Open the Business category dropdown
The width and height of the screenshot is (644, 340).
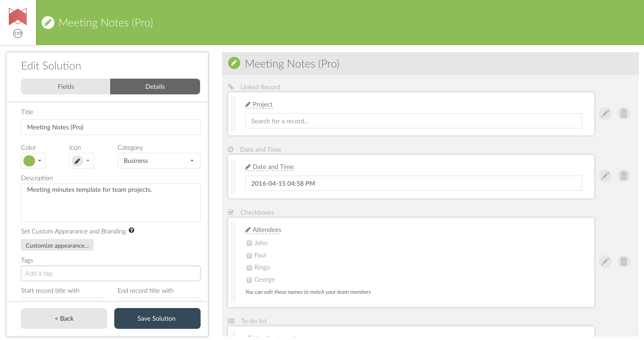[159, 161]
